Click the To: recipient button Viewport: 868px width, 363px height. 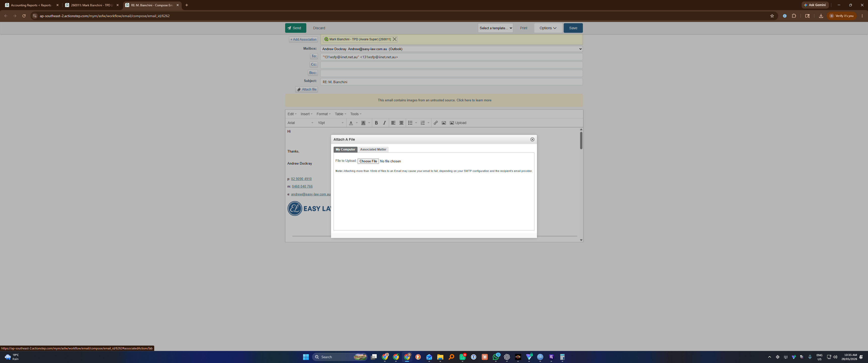(314, 56)
